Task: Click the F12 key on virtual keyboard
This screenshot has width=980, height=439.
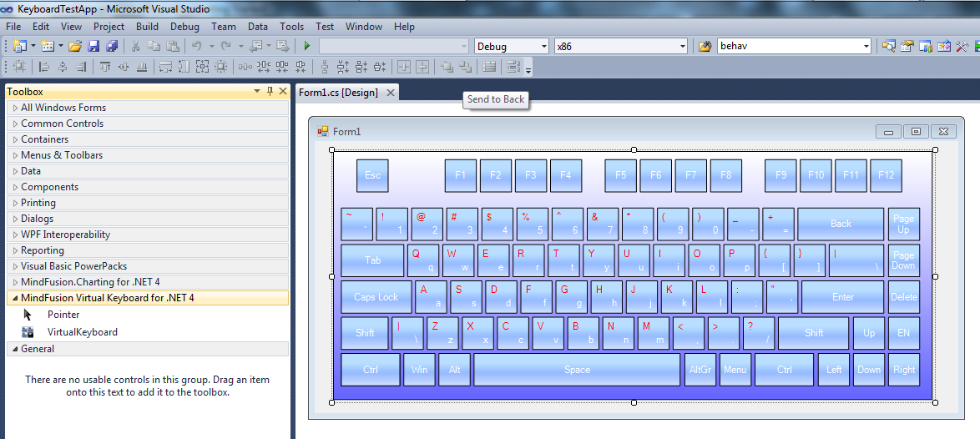Action: click(886, 175)
